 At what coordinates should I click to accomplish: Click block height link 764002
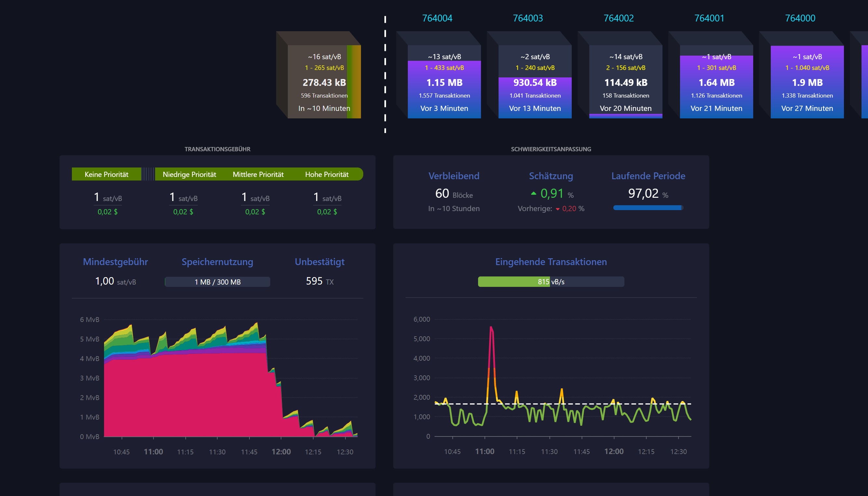(618, 18)
